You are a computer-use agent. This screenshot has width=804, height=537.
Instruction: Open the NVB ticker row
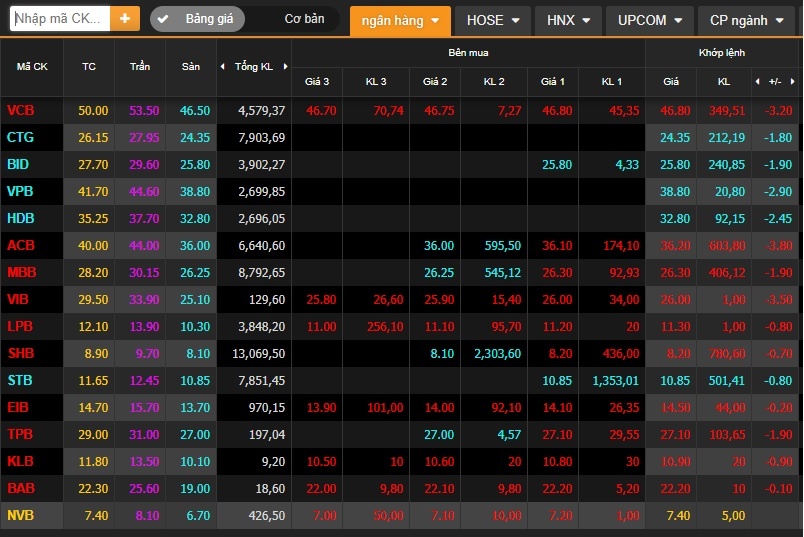point(21,516)
